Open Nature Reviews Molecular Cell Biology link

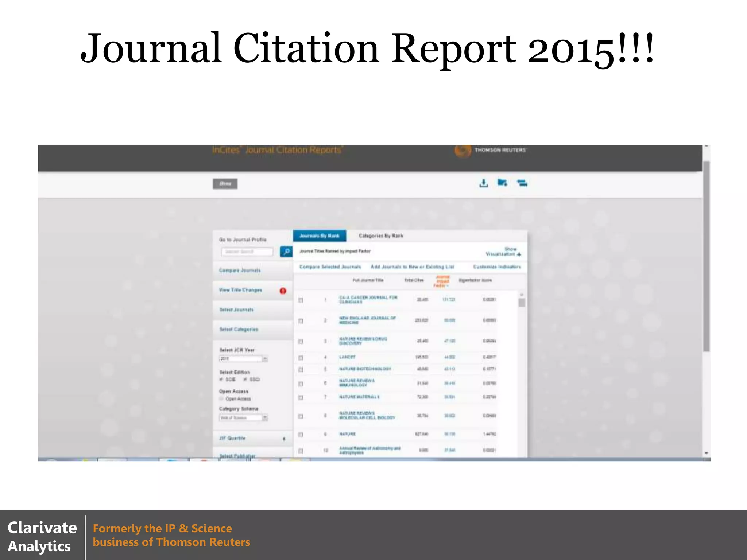click(x=367, y=416)
